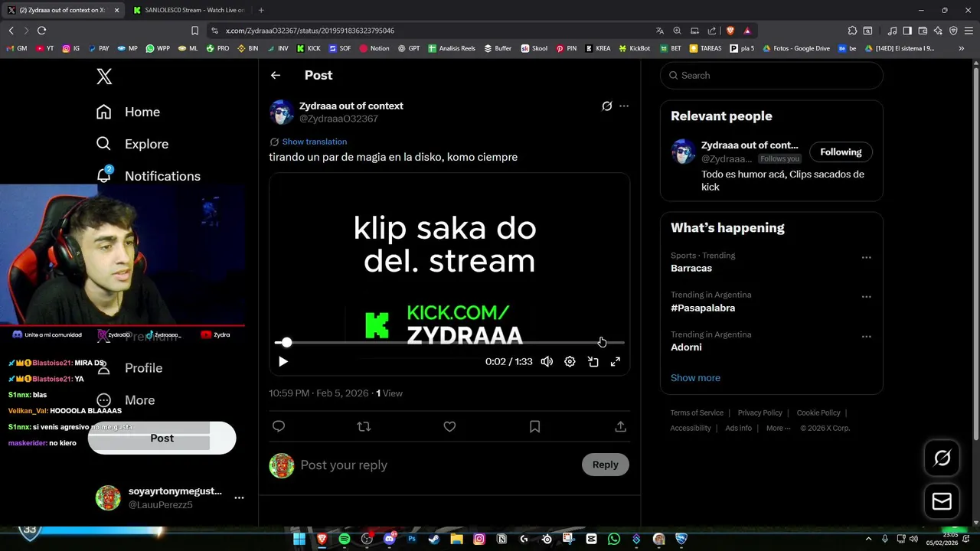Open options for Barracas trend

[867, 257]
